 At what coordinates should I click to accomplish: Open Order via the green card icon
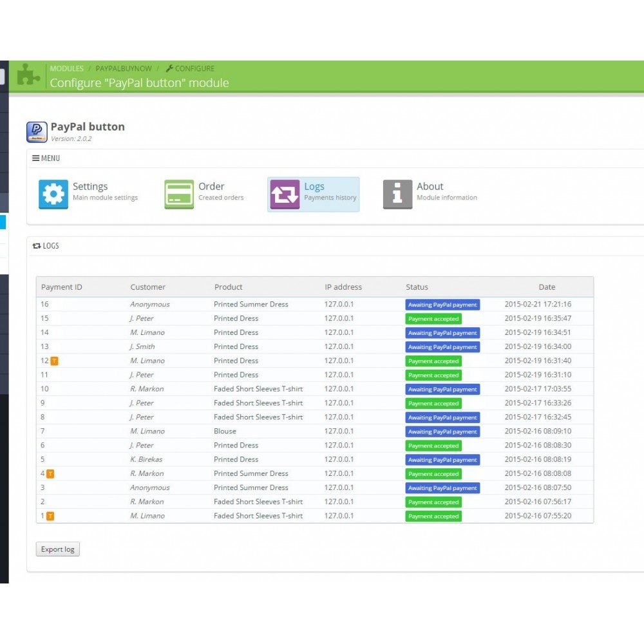pos(179,194)
